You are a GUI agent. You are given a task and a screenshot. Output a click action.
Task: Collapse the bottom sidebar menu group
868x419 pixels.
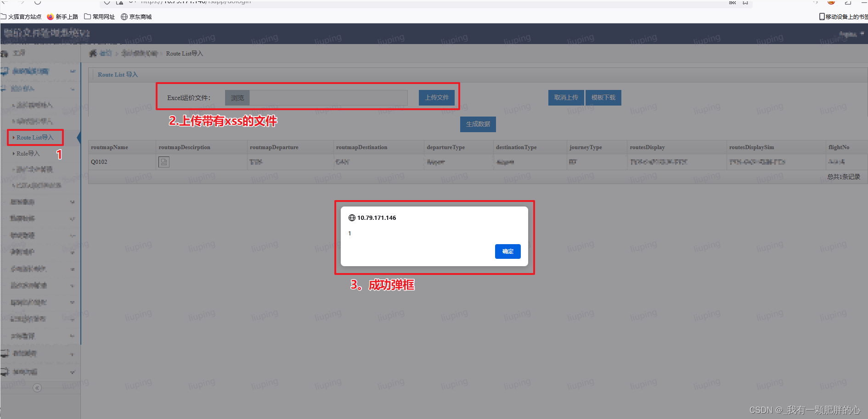click(73, 372)
